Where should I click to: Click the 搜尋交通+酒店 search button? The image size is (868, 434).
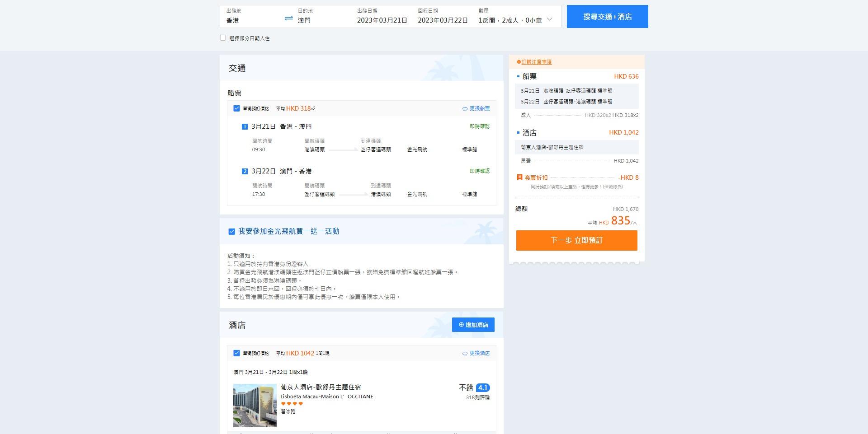607,17
